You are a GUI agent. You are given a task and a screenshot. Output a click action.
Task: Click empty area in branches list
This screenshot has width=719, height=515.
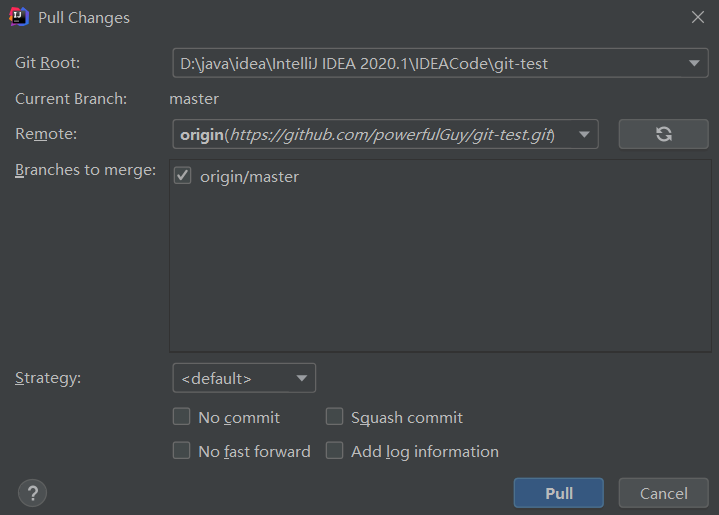pos(440,280)
